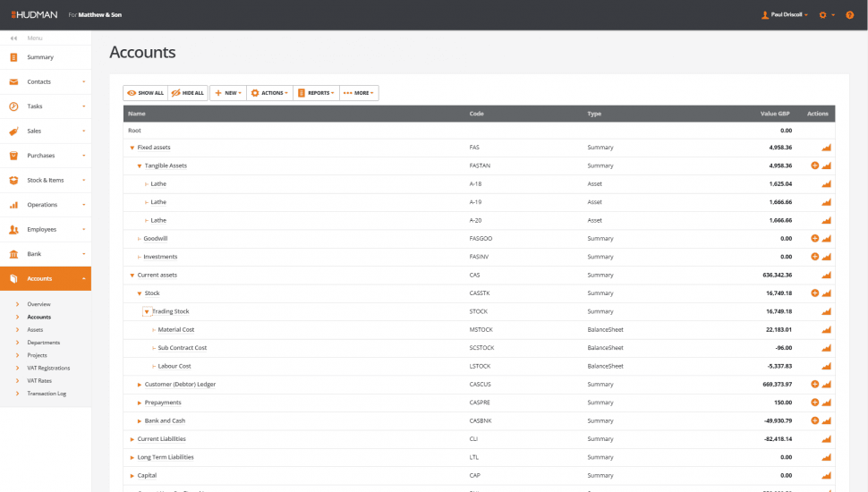
Task: Click the help question mark icon
Action: tap(849, 15)
